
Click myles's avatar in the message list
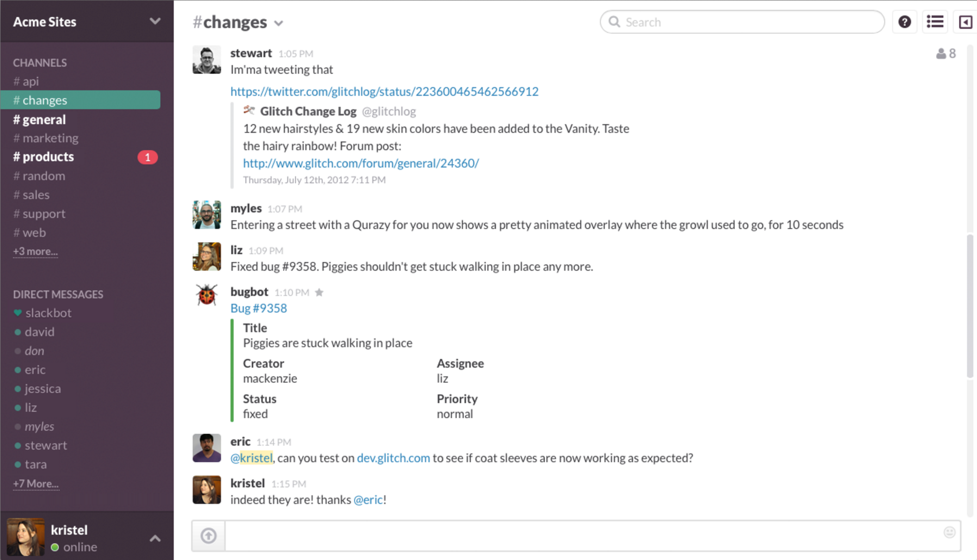[x=206, y=214]
